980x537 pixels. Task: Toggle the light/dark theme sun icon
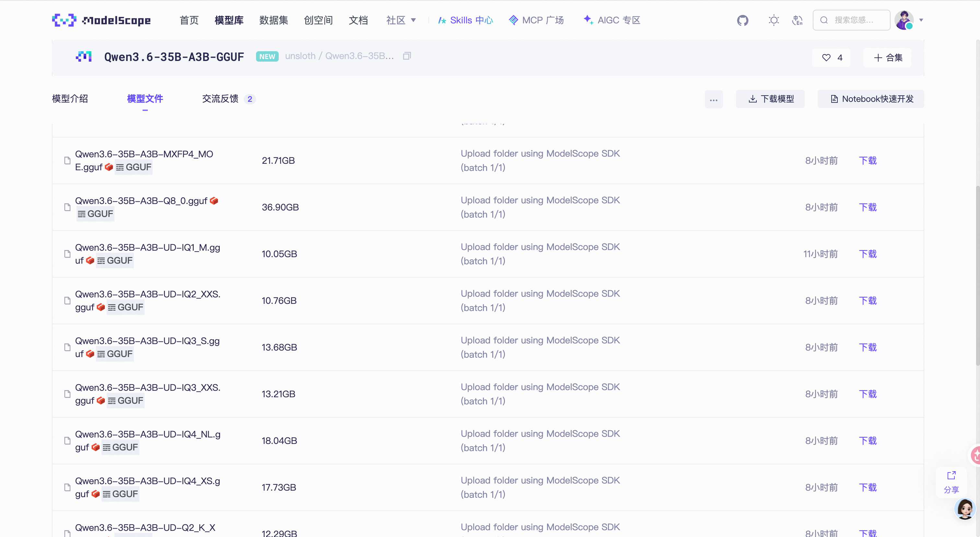point(774,20)
